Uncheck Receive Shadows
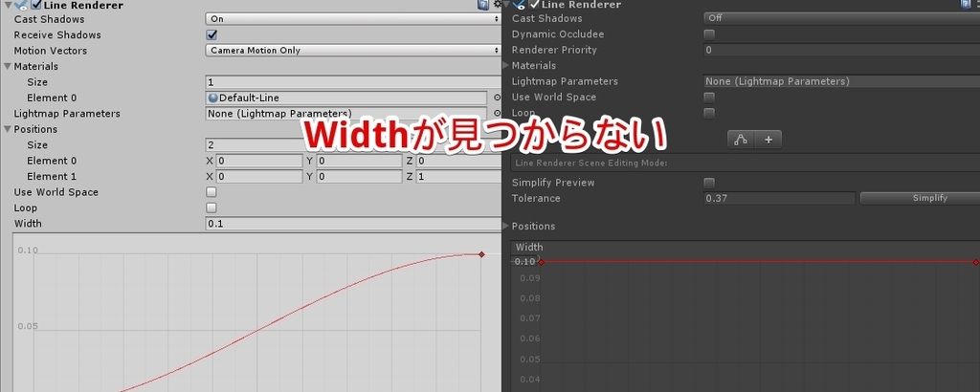Screen dimensions: 980x392 212,35
